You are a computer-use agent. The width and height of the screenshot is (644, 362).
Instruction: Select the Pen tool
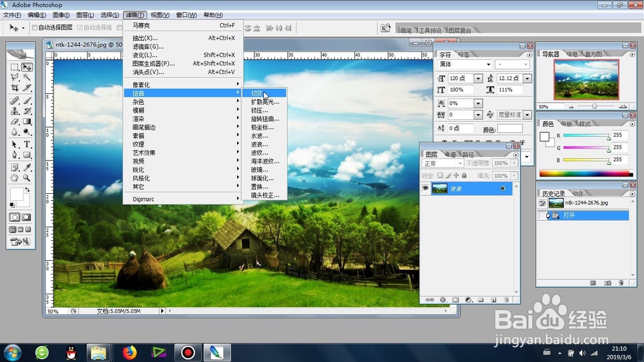pyautogui.click(x=15, y=155)
